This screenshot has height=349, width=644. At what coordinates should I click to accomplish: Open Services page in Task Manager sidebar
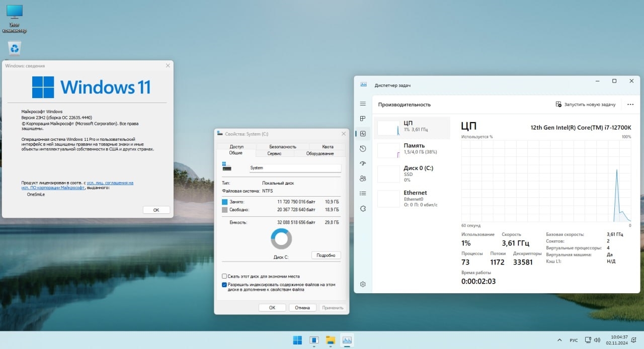[363, 209]
